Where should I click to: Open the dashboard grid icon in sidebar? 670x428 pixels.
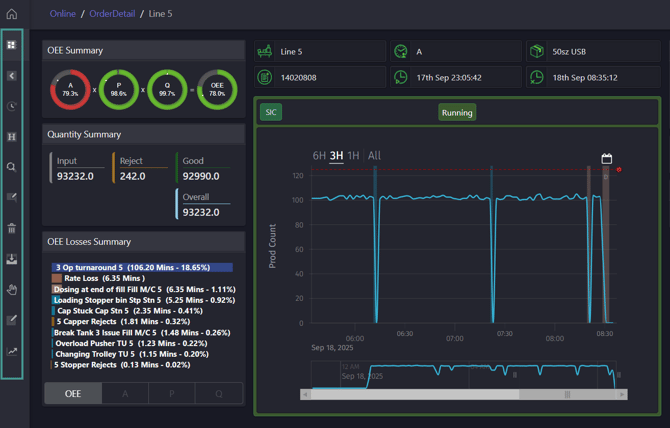[12, 45]
